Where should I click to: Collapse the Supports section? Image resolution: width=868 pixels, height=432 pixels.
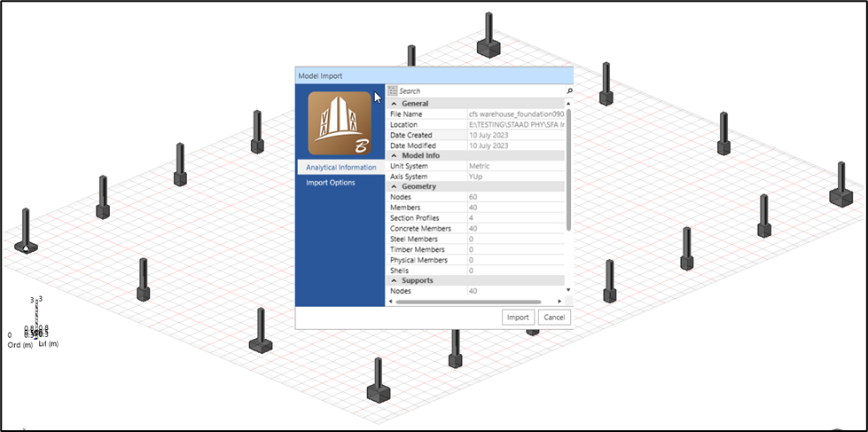pos(395,281)
